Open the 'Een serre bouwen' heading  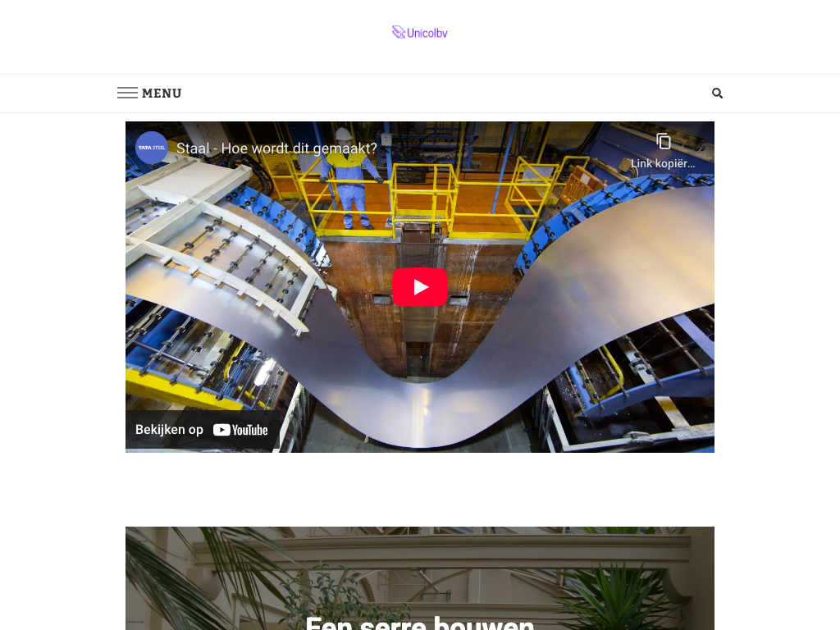point(420,623)
